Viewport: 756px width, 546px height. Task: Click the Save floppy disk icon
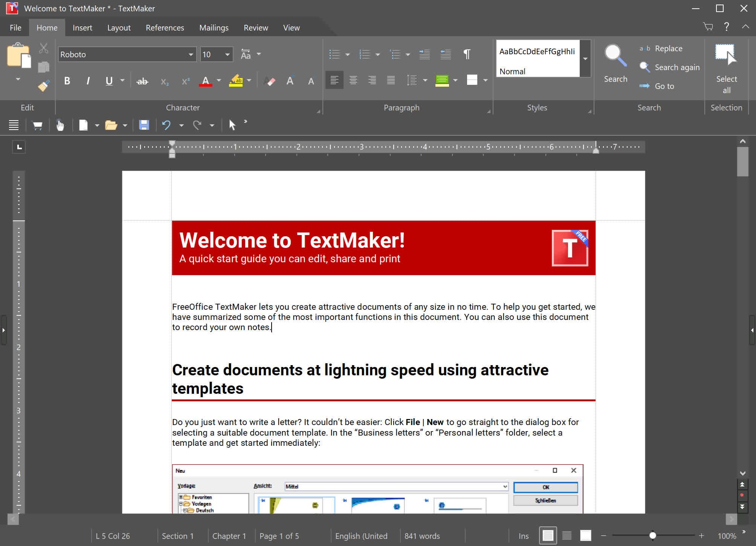point(144,125)
